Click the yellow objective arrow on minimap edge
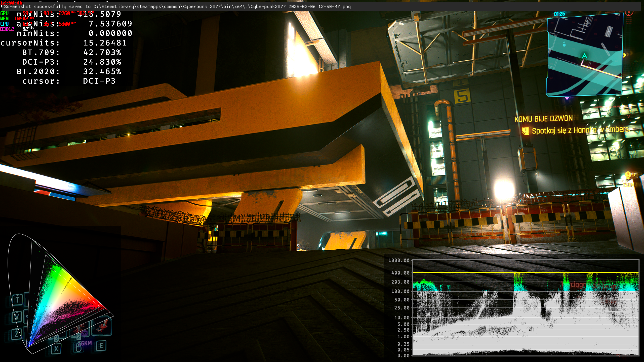 click(x=625, y=55)
